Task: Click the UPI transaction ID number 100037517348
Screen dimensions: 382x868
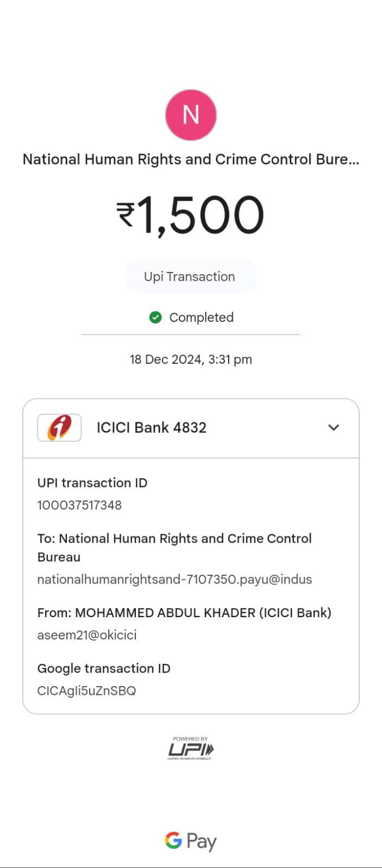Action: click(x=79, y=505)
